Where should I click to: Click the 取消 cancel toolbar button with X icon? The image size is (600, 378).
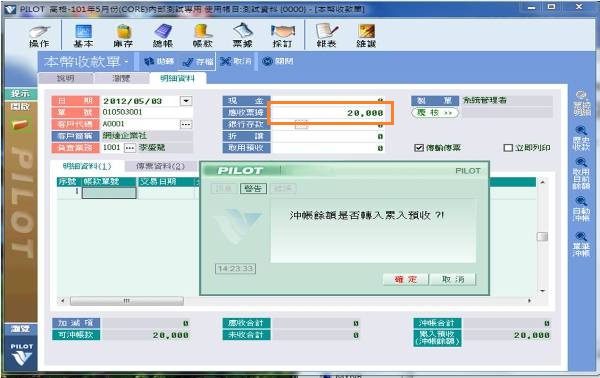236,61
